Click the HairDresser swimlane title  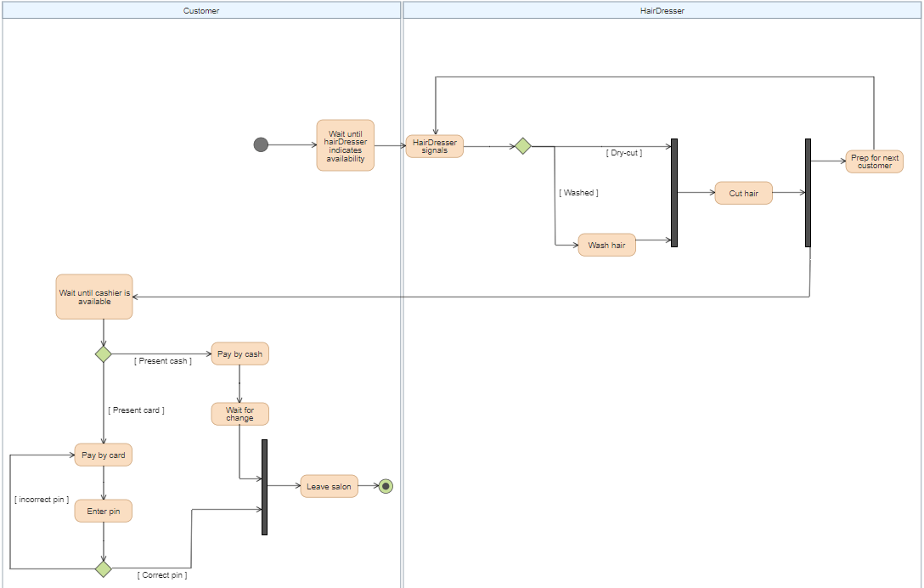point(661,10)
